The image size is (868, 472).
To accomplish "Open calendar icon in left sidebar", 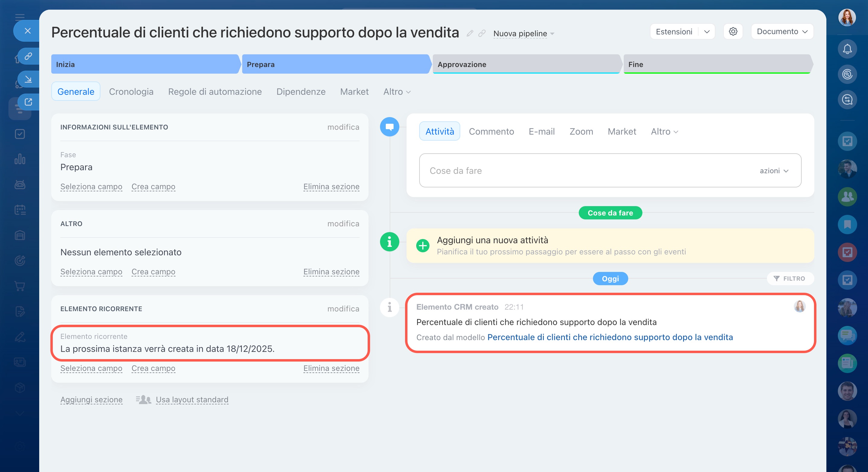I will (20, 210).
